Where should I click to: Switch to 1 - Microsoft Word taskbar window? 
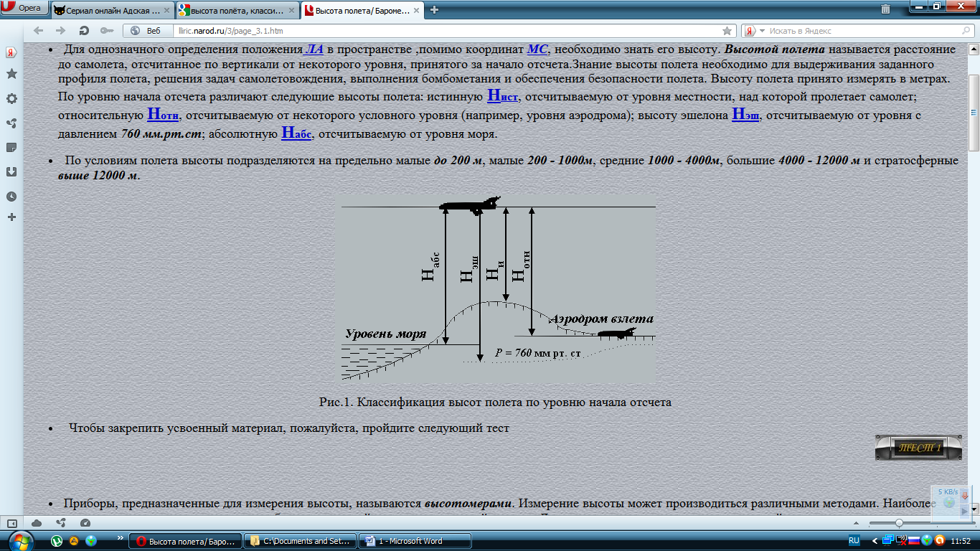414,541
